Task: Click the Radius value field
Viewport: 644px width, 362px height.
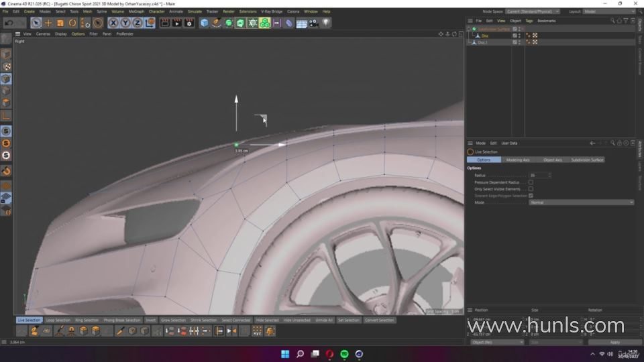Action: [538, 175]
